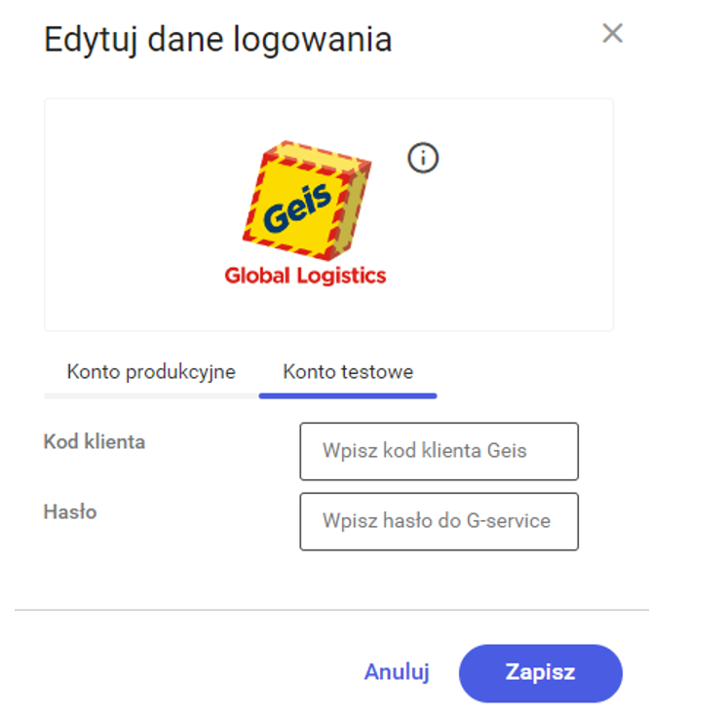Click the gray underline beneath Konto produkcyjne
The height and width of the screenshot is (715, 728).
(x=151, y=395)
